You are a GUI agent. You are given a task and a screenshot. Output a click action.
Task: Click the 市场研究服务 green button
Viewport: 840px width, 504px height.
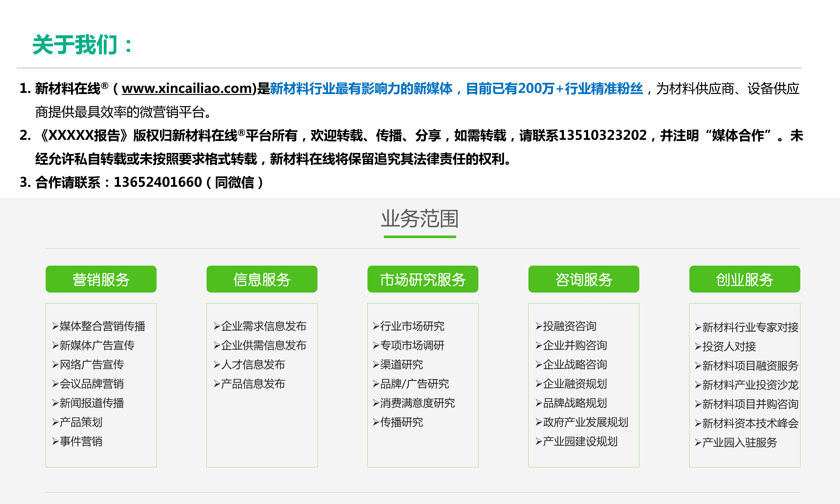(x=423, y=279)
